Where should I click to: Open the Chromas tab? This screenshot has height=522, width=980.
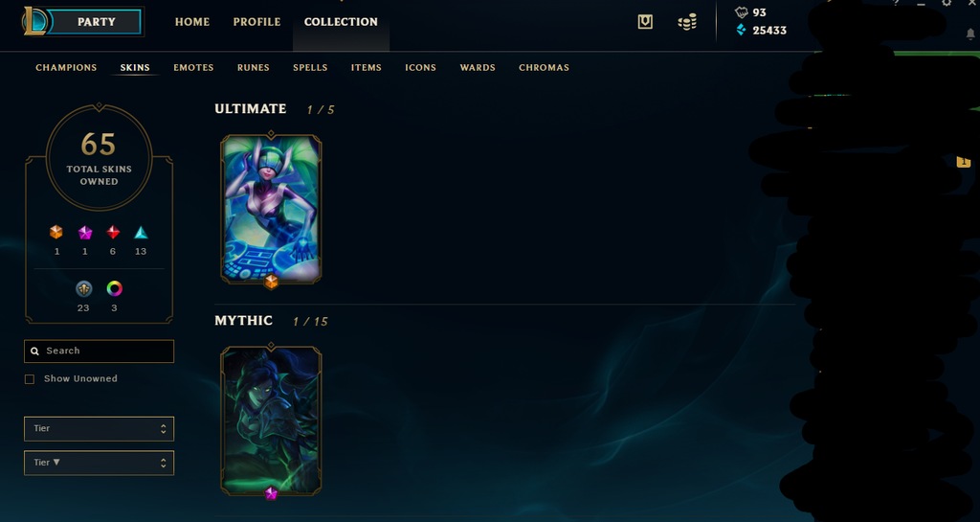point(544,67)
